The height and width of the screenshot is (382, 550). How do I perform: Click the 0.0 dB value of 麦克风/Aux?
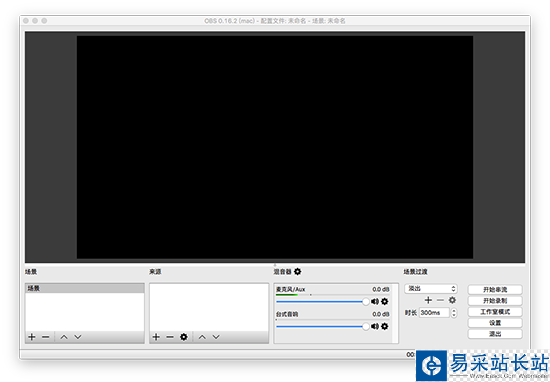tap(381, 289)
